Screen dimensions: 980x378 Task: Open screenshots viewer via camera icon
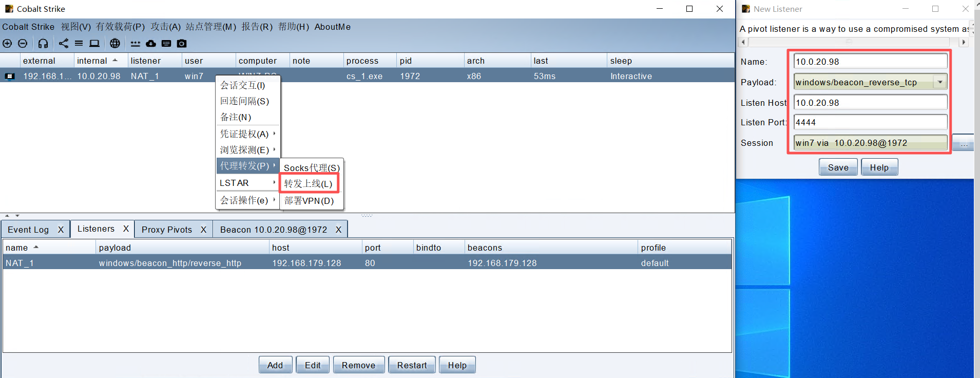coord(182,44)
